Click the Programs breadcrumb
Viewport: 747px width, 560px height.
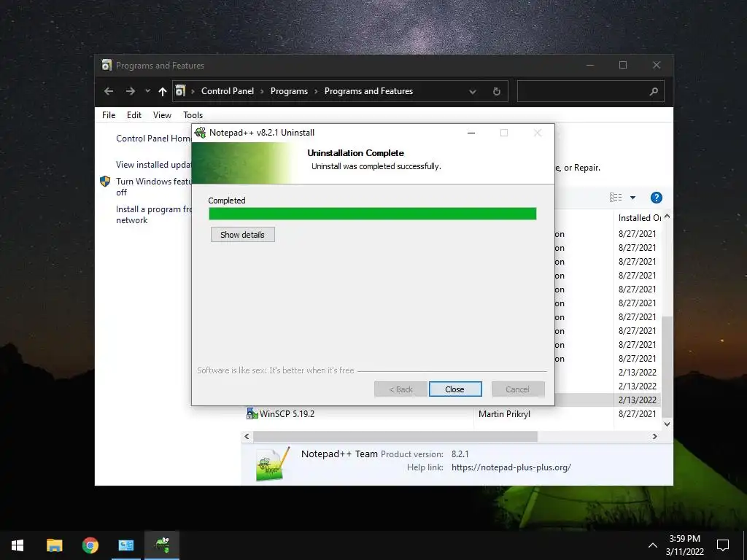(289, 91)
